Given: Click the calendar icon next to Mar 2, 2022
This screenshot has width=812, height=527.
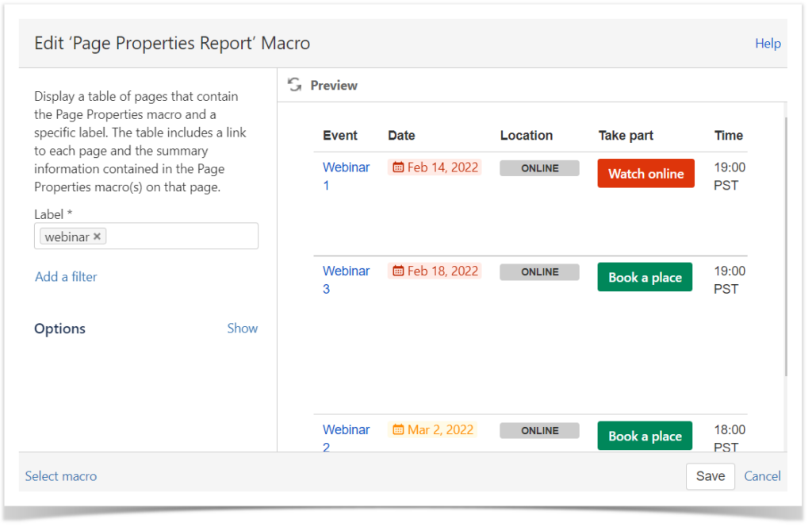Looking at the screenshot, I should 397,429.
